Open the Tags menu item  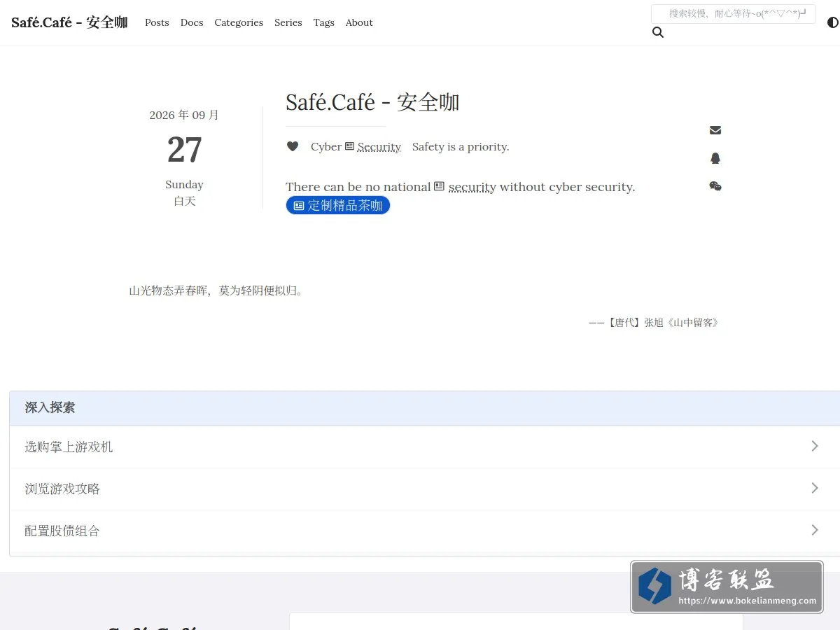click(x=324, y=22)
